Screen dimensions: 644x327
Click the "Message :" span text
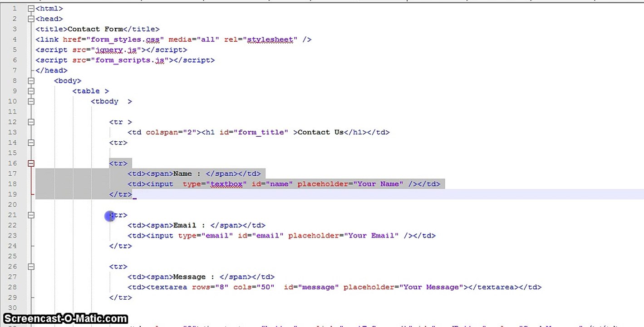tap(194, 277)
